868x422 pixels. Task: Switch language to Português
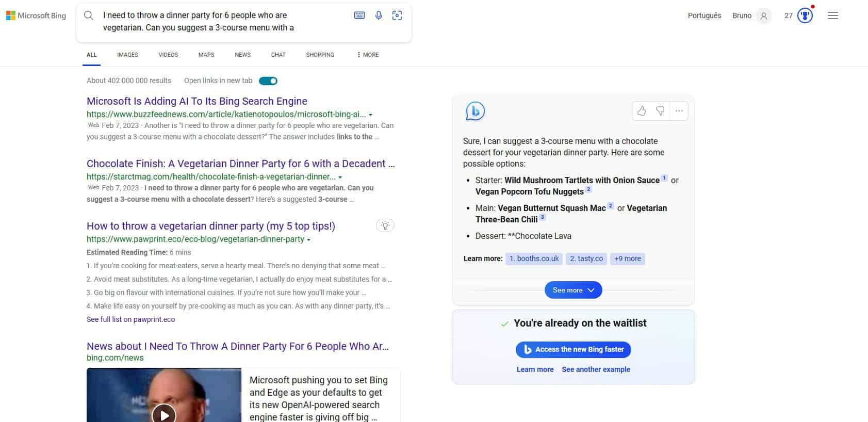coord(705,15)
